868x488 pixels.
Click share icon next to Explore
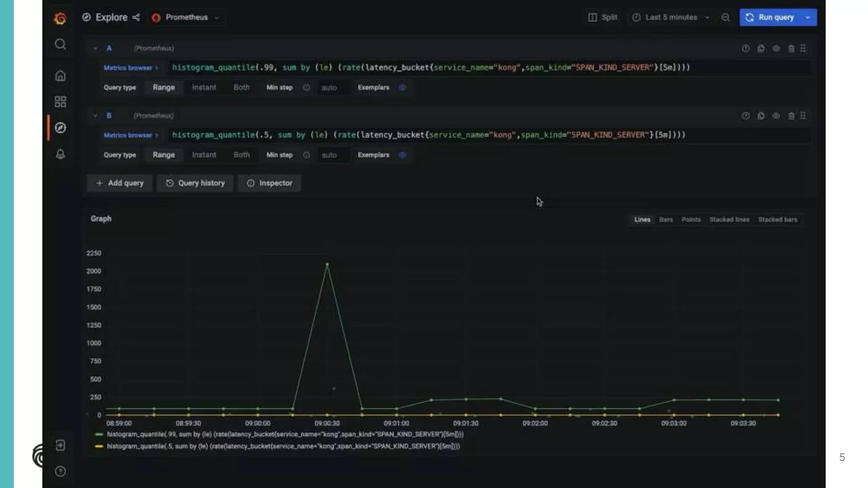click(136, 17)
